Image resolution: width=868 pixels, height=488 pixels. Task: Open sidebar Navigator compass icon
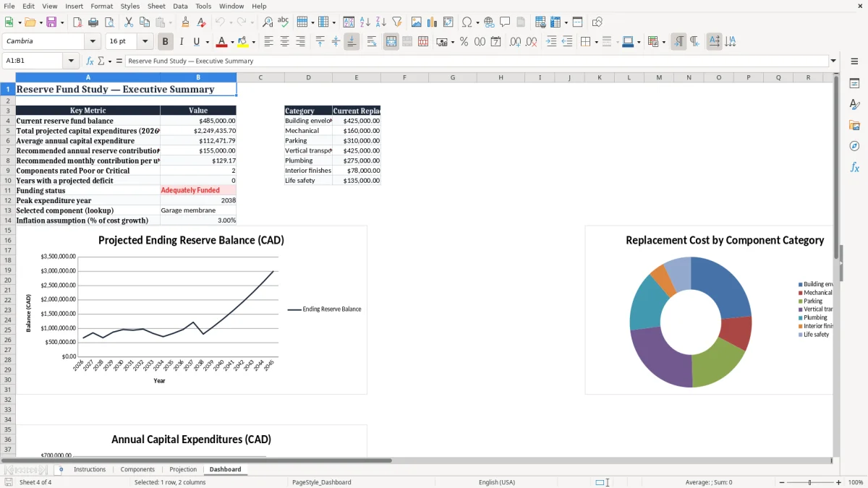[854, 147]
